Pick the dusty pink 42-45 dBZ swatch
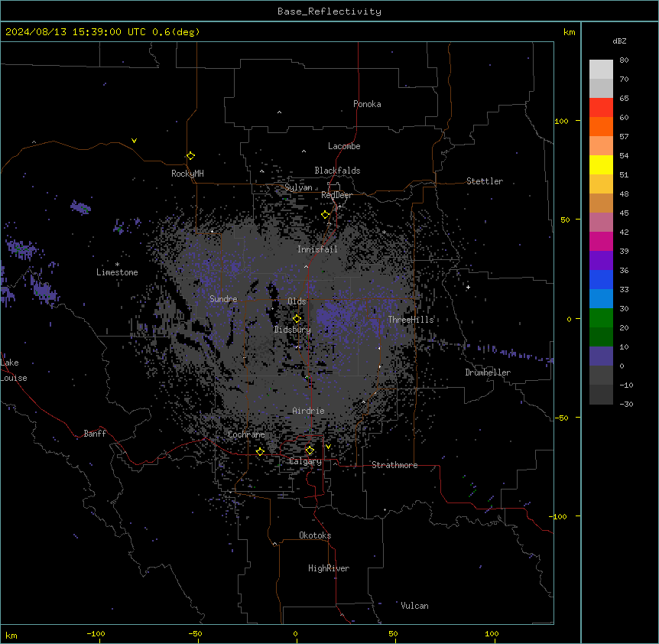The image size is (659, 644). point(601,223)
